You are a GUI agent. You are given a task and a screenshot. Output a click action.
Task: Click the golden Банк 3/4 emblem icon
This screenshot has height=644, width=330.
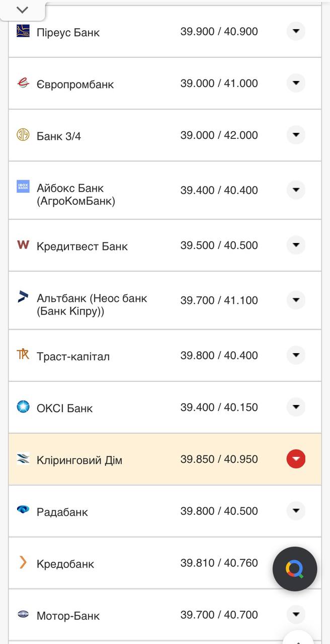tap(22, 135)
